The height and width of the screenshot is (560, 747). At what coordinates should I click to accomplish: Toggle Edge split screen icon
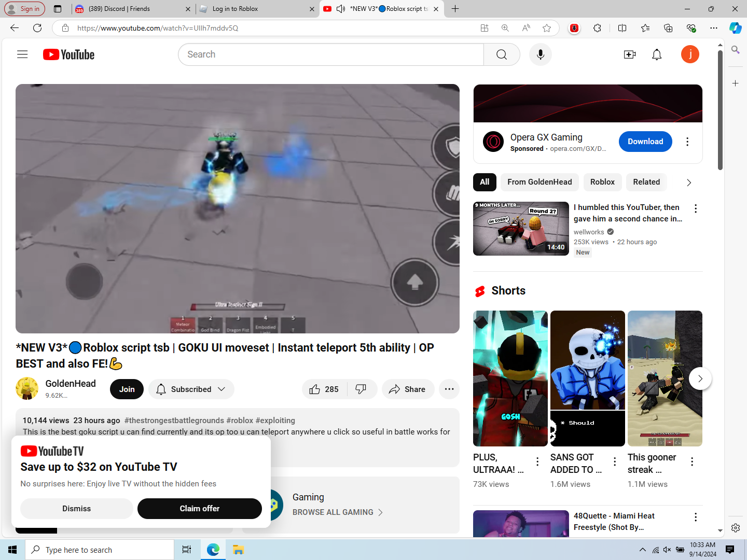click(622, 28)
